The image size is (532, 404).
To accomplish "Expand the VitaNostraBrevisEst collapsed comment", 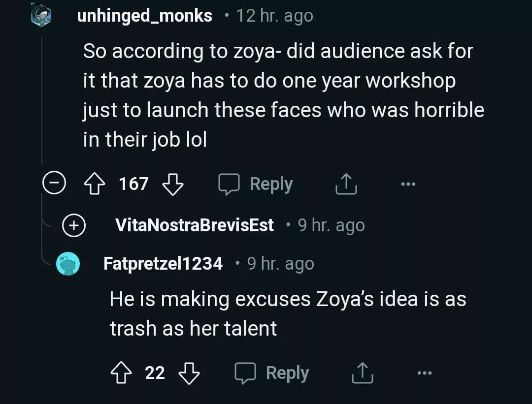I will 74,225.
